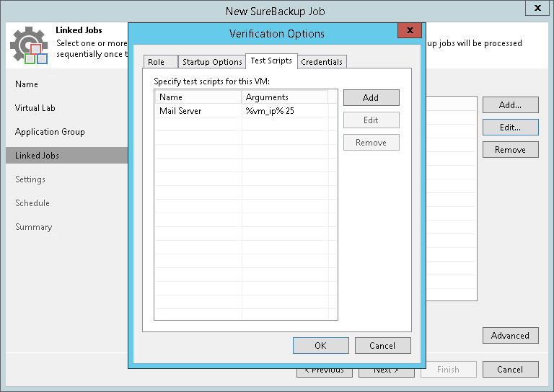Open Advanced settings in the wizard
Screen dimensions: 554x392
[x=510, y=336]
